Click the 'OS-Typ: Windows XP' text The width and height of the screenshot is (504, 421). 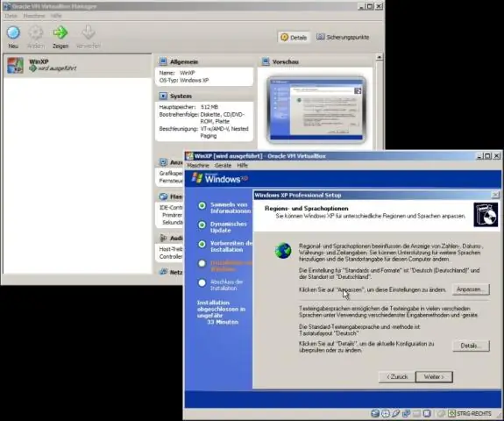click(184, 81)
